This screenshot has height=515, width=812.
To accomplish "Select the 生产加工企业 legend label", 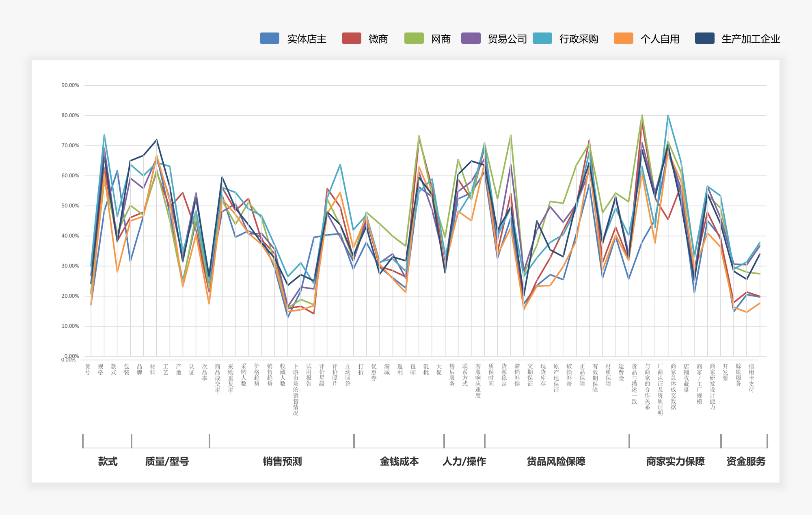I will click(x=751, y=39).
